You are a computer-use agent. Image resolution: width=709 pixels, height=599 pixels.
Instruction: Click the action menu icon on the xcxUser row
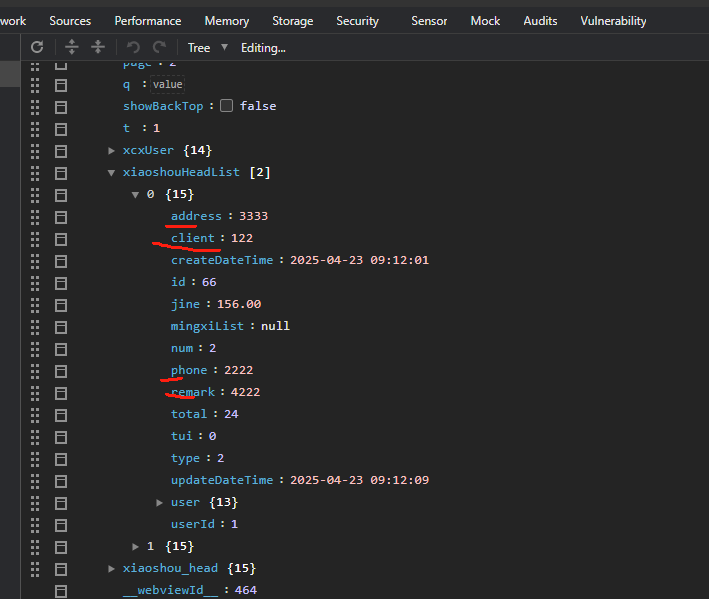[61, 151]
